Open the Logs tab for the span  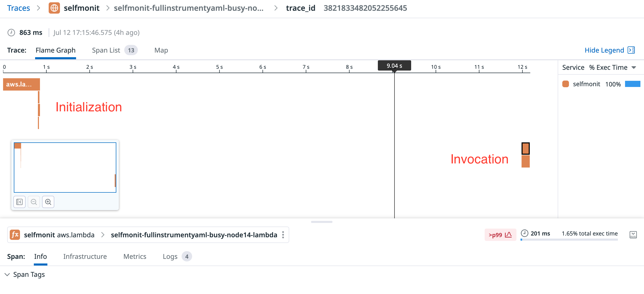(x=170, y=256)
